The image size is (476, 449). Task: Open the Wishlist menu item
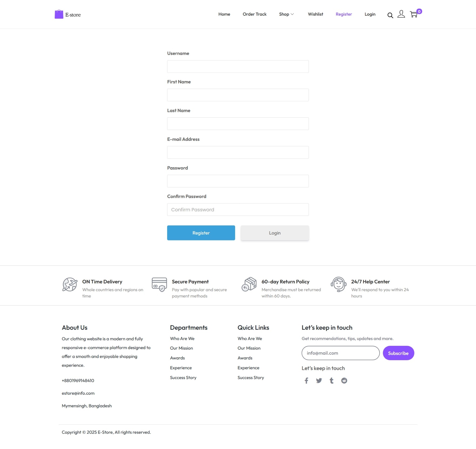[x=315, y=14]
